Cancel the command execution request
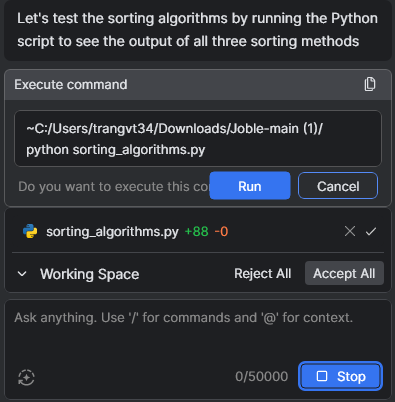This screenshot has width=395, height=402. 338,186
